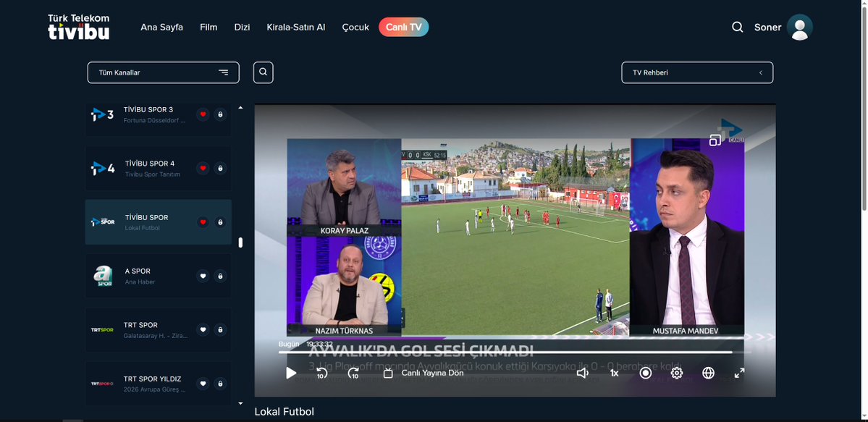This screenshot has width=868, height=422.
Task: Open player settings gear
Action: tap(676, 374)
